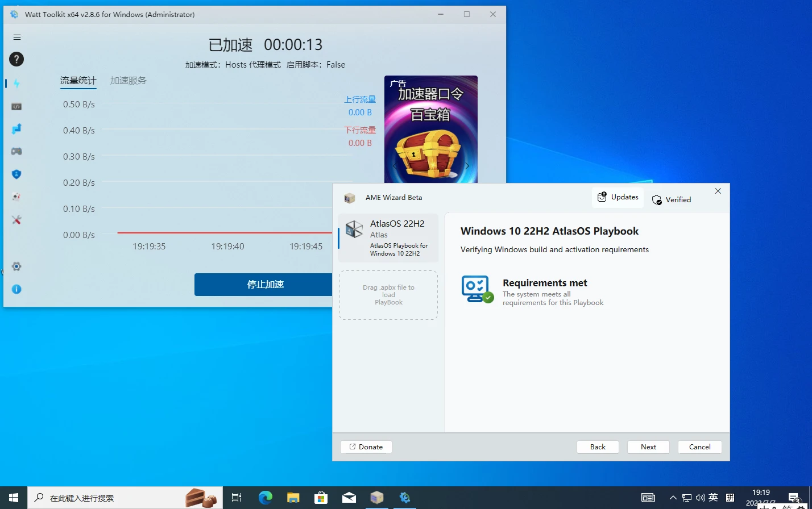The height and width of the screenshot is (509, 812).
Task: Show next ad with right chevron
Action: pos(467,166)
